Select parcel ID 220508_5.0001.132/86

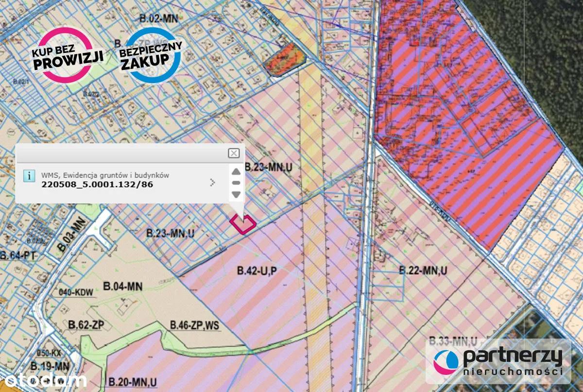pyautogui.click(x=97, y=185)
